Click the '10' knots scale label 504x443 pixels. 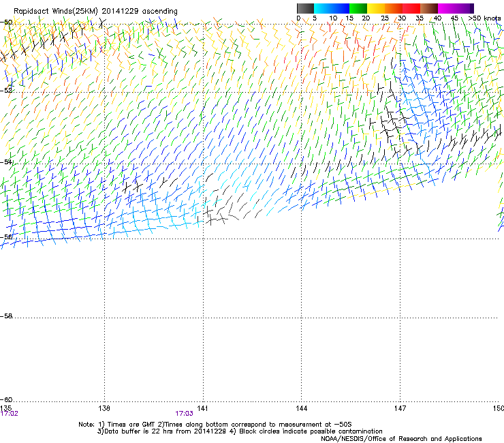click(333, 18)
